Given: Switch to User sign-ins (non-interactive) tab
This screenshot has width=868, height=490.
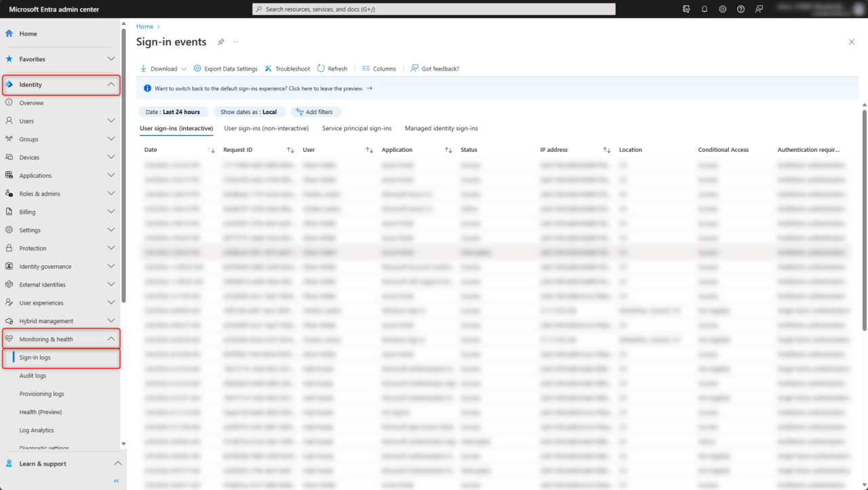Looking at the screenshot, I should point(267,128).
